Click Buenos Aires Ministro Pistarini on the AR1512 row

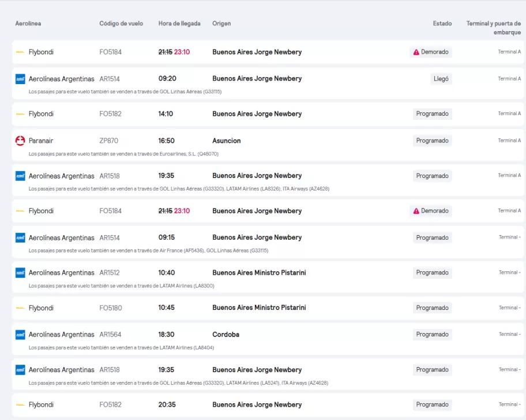[259, 273]
